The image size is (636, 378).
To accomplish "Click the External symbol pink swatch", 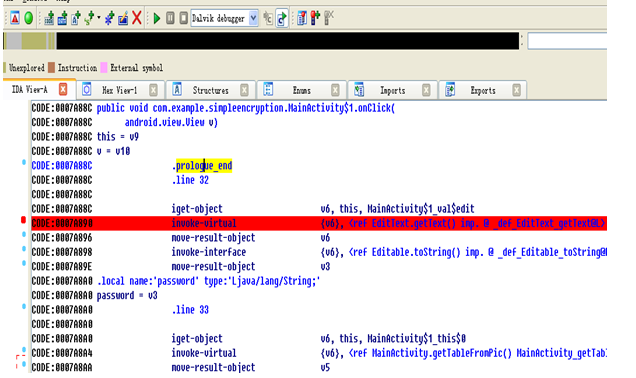I will click(104, 67).
